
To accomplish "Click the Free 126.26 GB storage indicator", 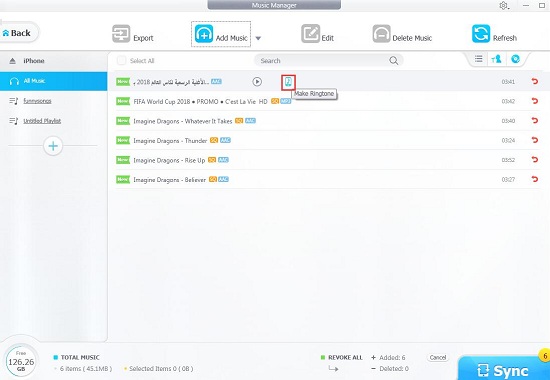I will (x=21, y=361).
